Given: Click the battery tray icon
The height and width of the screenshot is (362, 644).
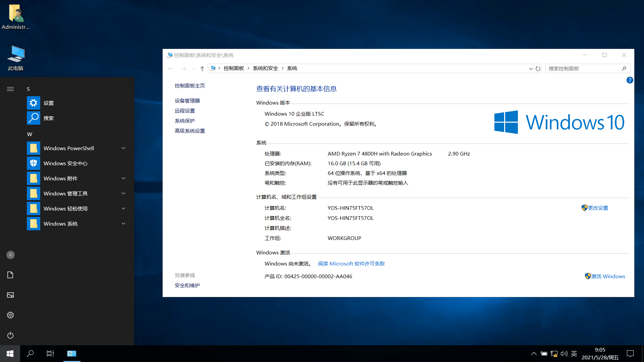Looking at the screenshot, I should tap(544, 354).
